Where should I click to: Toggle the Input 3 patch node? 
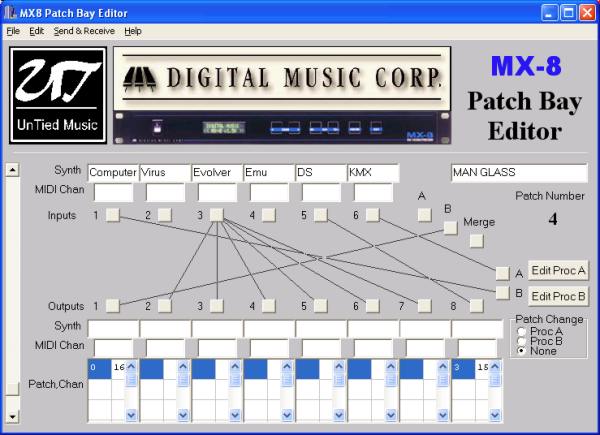[x=217, y=215]
